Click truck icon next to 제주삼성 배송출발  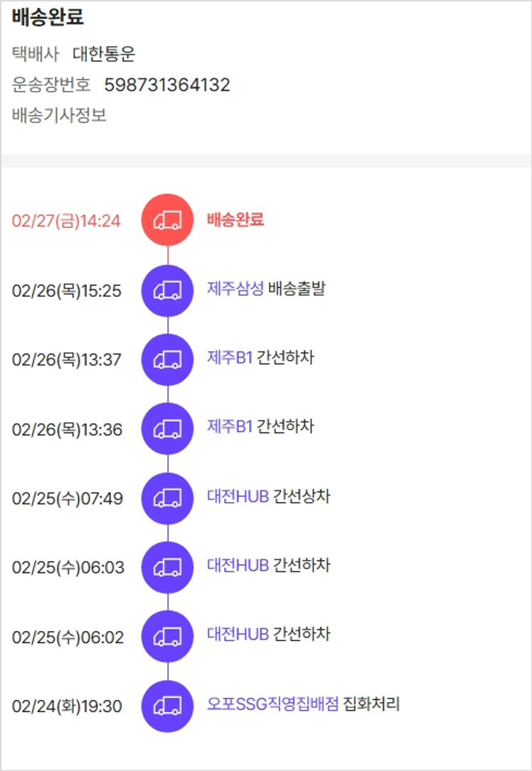[167, 290]
